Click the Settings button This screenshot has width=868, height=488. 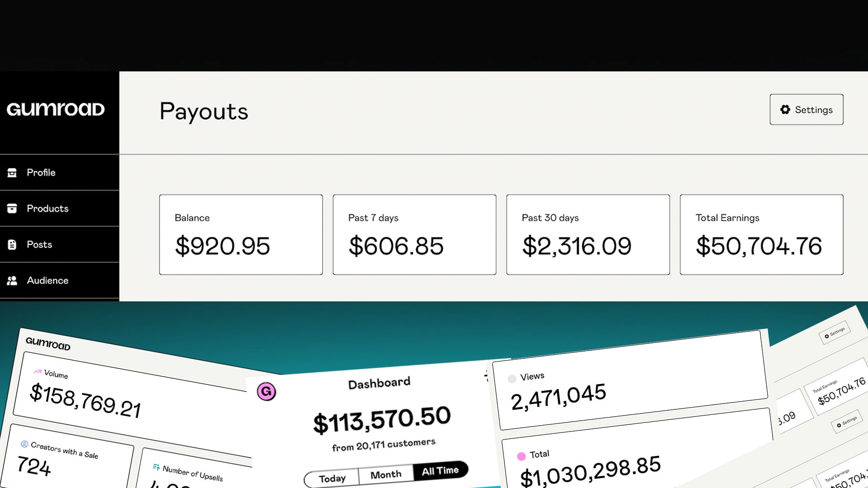(x=806, y=110)
